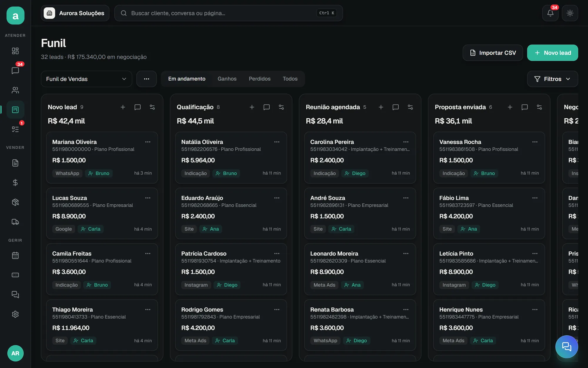Focus the Buscar cliente search field
This screenshot has width=588, height=368.
228,13
